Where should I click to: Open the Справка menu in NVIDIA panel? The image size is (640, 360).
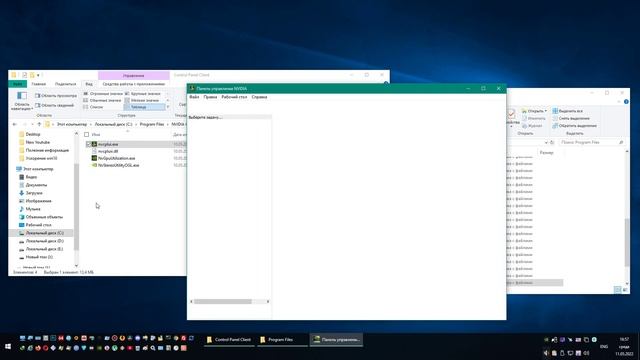[259, 97]
